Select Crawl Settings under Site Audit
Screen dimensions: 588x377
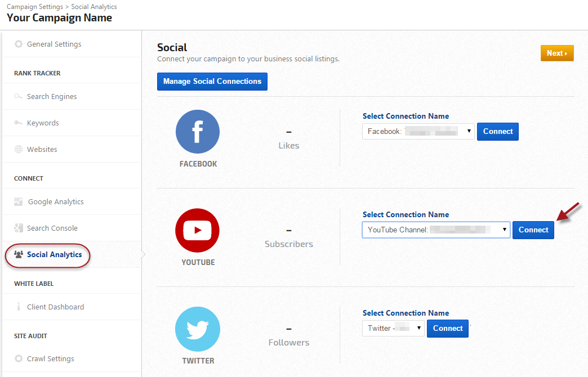(50, 359)
